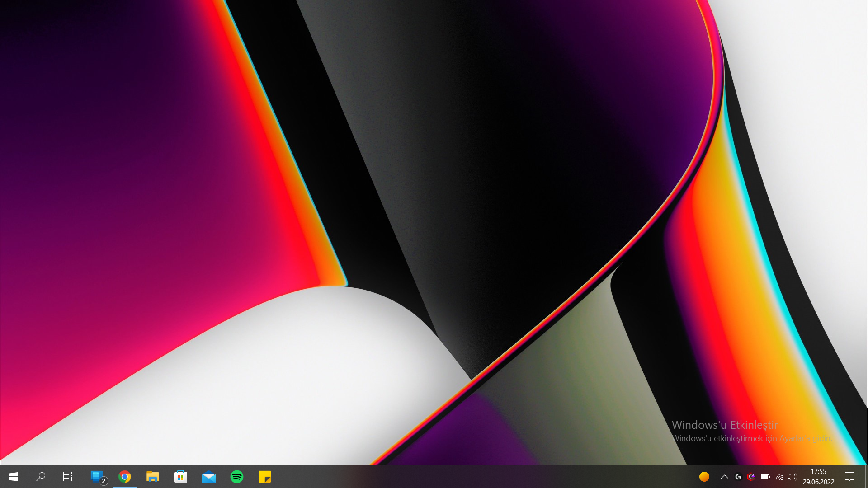Image resolution: width=868 pixels, height=488 pixels.
Task: Show battery status flyout
Action: coord(765,477)
